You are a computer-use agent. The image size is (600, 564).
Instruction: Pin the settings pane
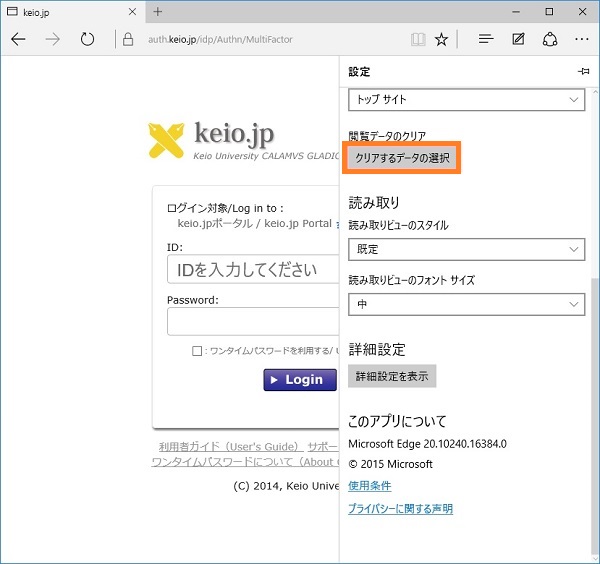pos(583,73)
